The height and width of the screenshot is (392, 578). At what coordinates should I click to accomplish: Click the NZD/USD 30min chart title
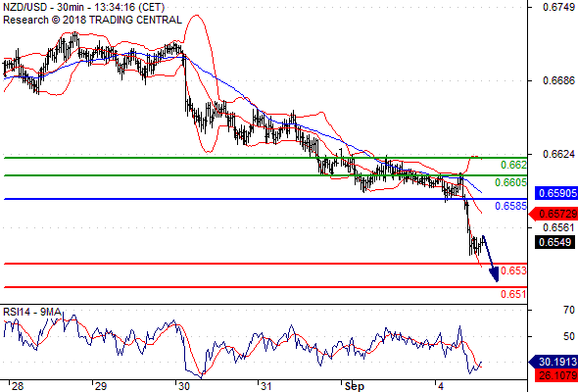83,7
